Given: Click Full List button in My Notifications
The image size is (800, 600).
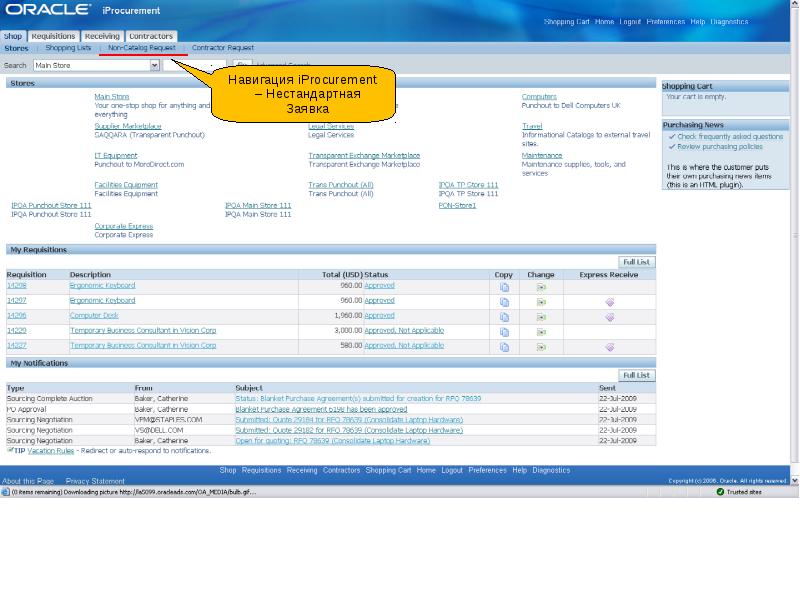Looking at the screenshot, I should click(636, 376).
